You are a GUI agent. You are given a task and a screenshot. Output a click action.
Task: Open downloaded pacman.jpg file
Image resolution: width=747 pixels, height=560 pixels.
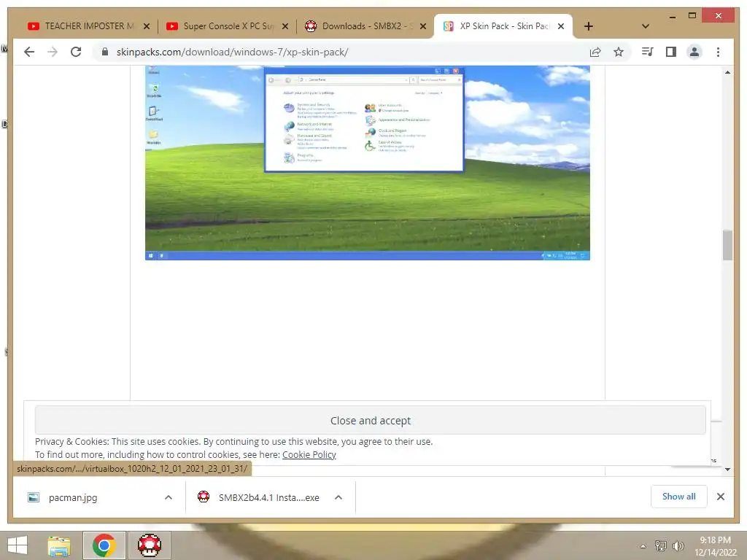click(73, 497)
